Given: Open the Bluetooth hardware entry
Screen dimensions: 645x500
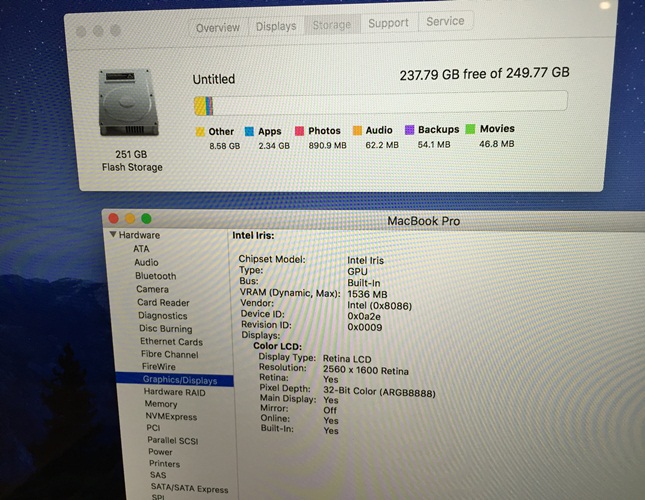Looking at the screenshot, I should 155,276.
